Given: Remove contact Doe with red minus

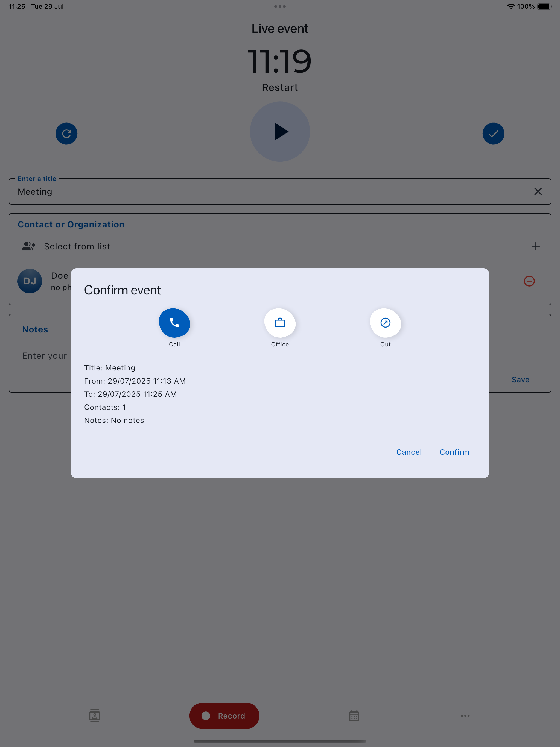Looking at the screenshot, I should click(529, 281).
